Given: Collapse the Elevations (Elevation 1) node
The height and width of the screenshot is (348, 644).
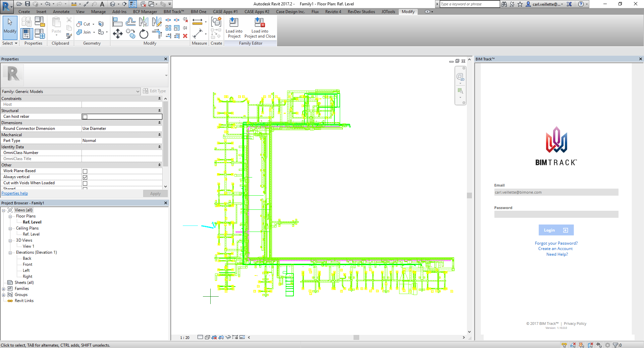Looking at the screenshot, I should [x=10, y=253].
